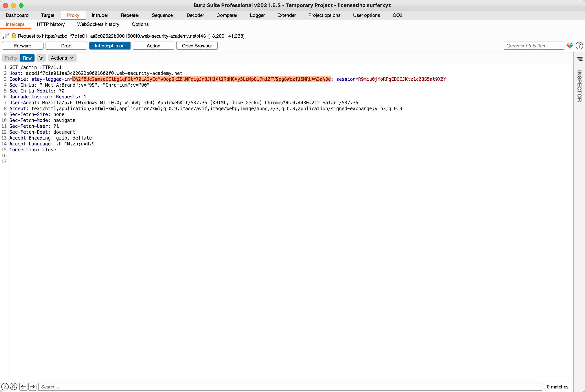Forward the intercepted request
This screenshot has width=585, height=392.
tap(23, 46)
